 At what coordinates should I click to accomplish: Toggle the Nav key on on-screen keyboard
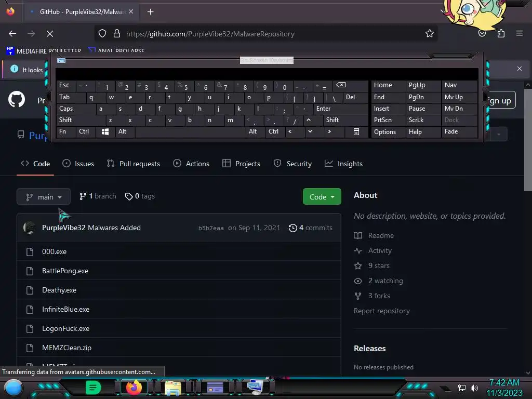(459, 85)
